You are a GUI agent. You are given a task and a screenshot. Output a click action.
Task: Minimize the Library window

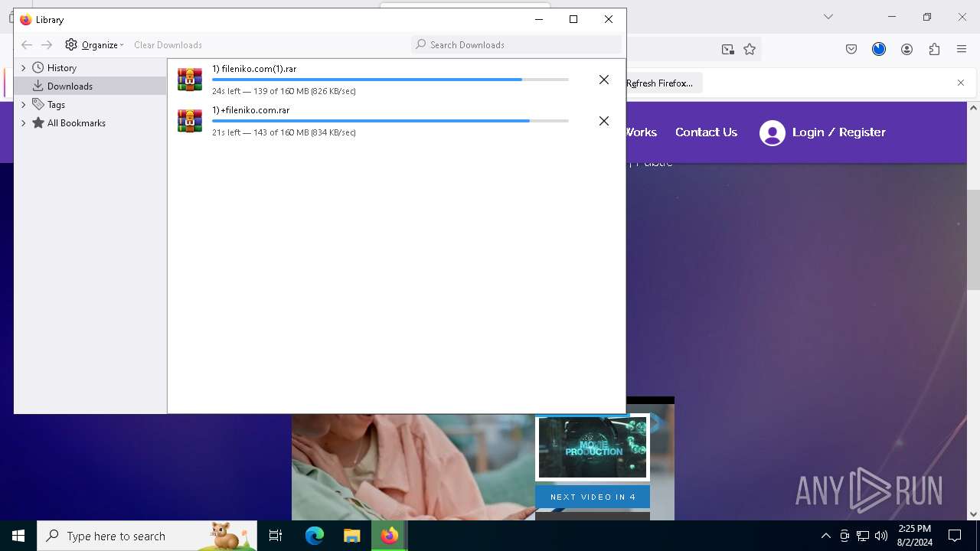(x=538, y=19)
